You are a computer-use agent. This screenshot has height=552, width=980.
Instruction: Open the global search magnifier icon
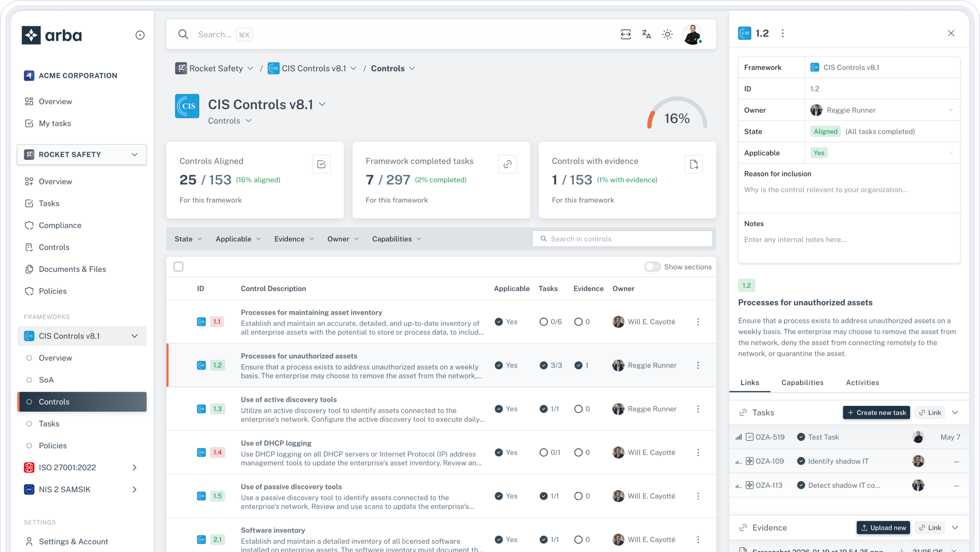click(x=183, y=34)
